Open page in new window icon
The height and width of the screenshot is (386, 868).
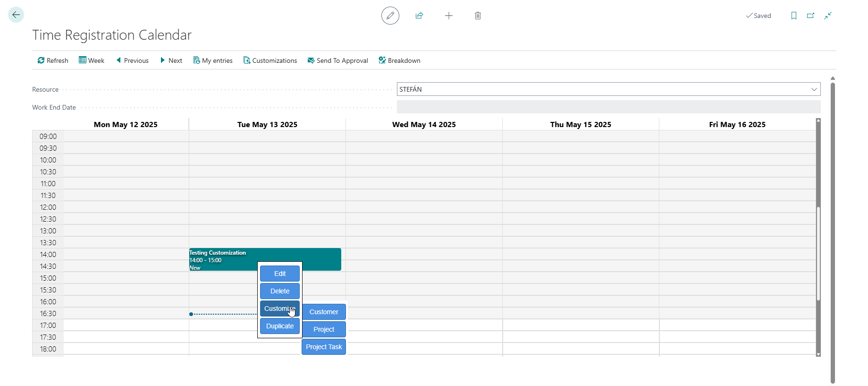click(810, 16)
